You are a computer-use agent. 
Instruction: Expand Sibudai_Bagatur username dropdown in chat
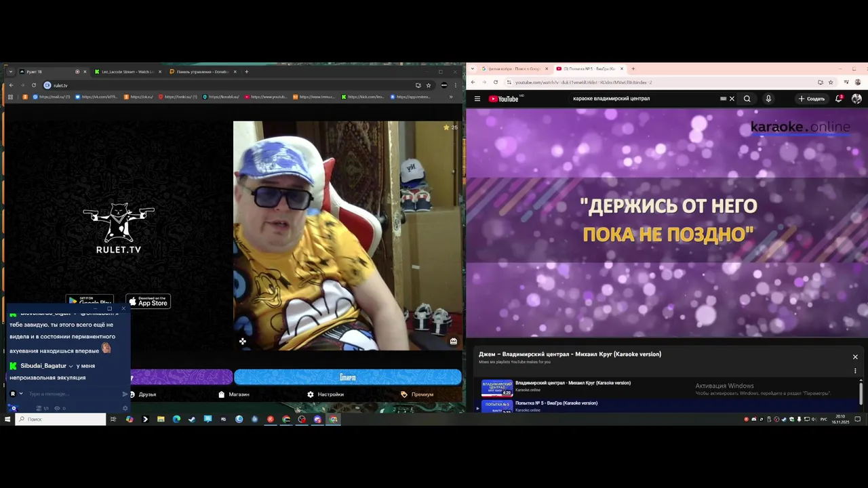(x=71, y=366)
